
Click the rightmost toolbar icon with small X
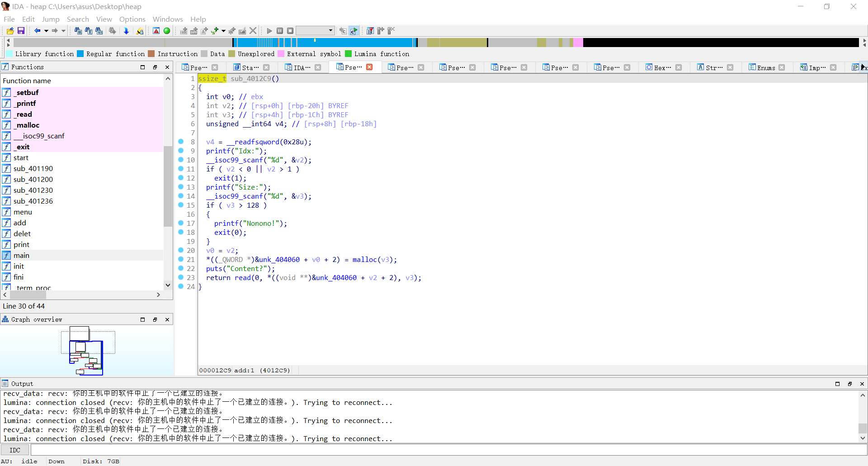click(x=391, y=31)
